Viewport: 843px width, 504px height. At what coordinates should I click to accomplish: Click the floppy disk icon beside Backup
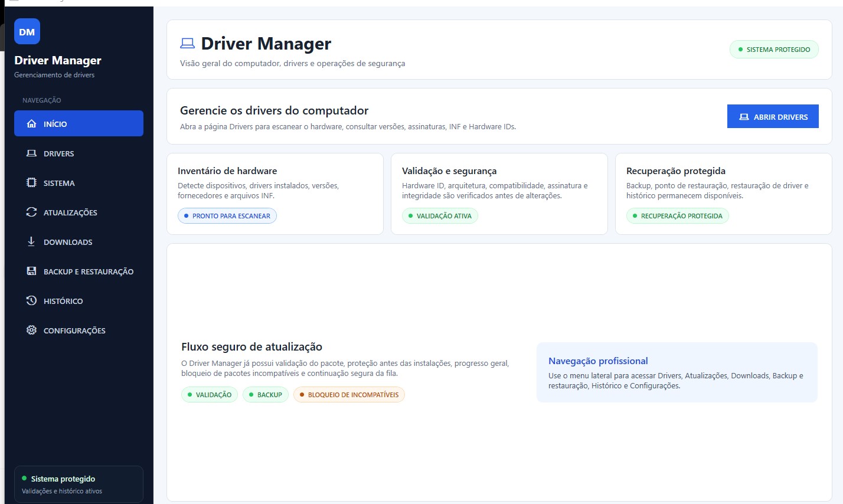pos(32,271)
